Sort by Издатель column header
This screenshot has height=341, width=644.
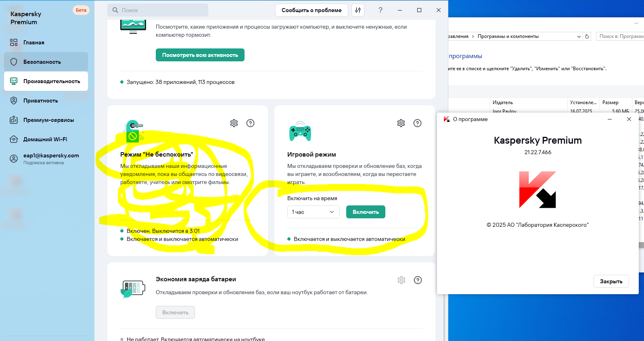[x=529, y=103]
